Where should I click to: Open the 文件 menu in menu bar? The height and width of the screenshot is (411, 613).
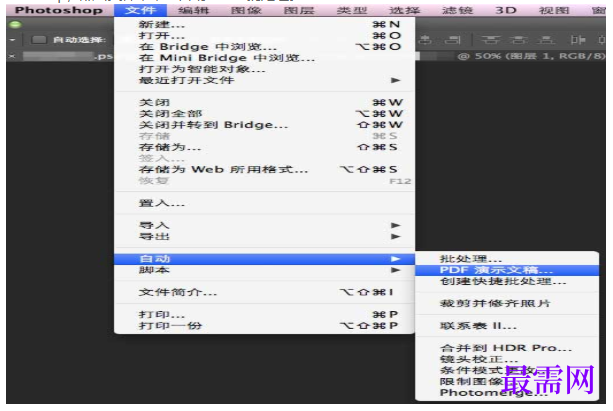coord(140,10)
